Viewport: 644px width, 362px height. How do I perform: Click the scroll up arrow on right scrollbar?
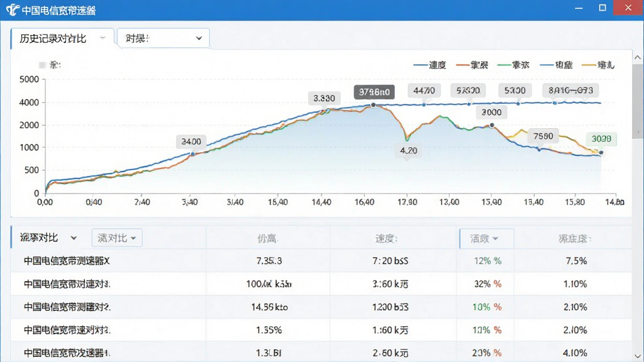tap(638, 57)
